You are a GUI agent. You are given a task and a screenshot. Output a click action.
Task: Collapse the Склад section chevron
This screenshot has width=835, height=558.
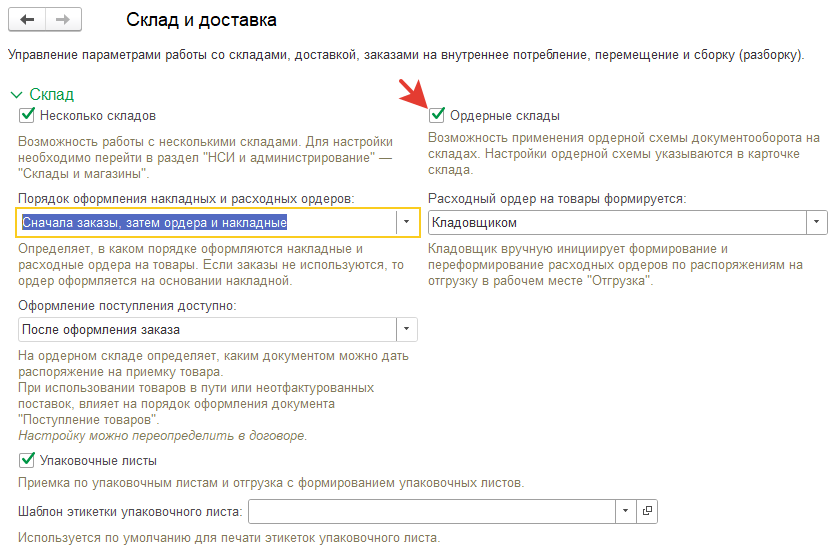tap(17, 95)
